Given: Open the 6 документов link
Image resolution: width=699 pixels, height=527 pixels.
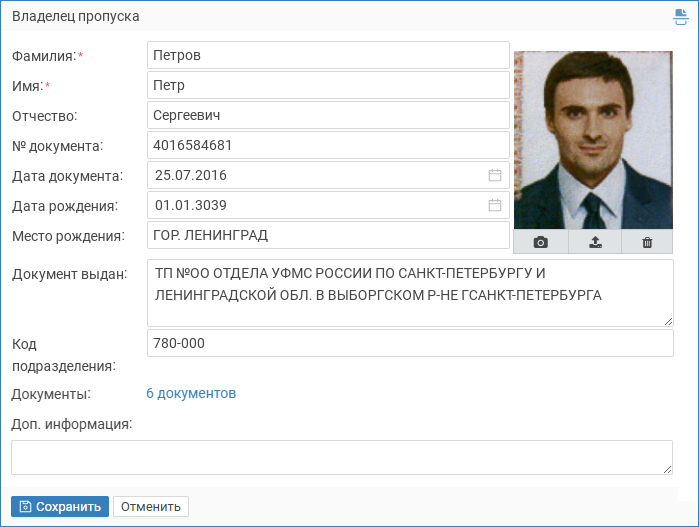Looking at the screenshot, I should [191, 393].
